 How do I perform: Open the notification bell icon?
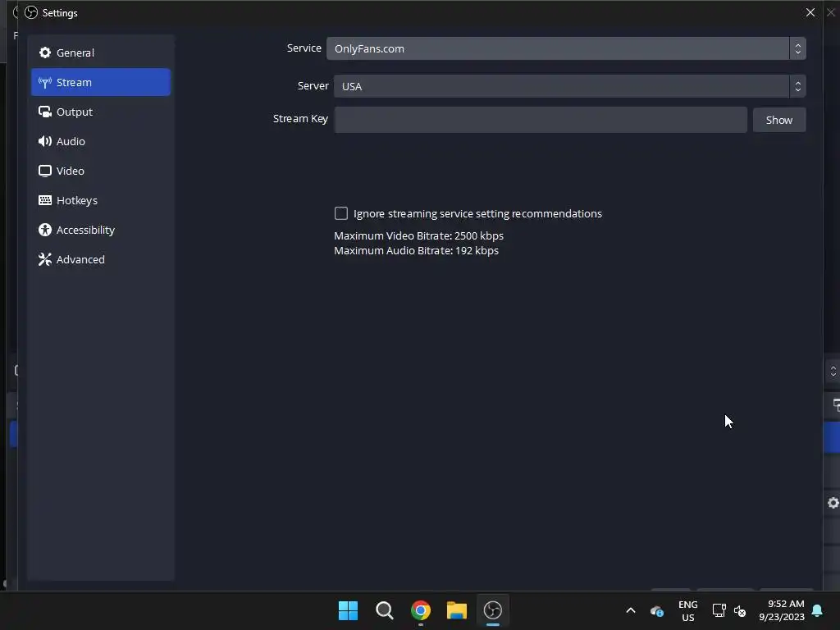[x=818, y=610]
